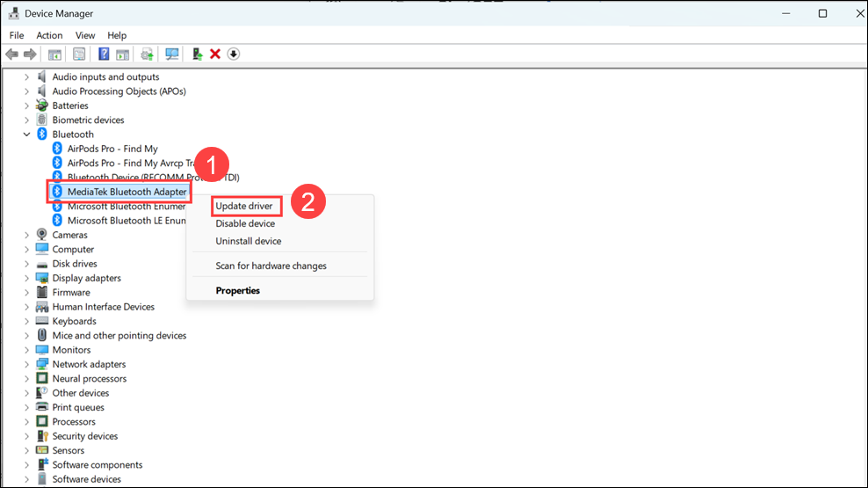
Task: Expand the Neural processors category
Action: (x=26, y=379)
